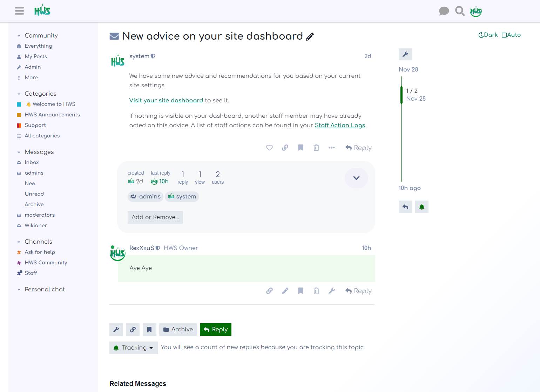This screenshot has height=392, width=540.
Task: Expand the topic map details chevron
Action: pyautogui.click(x=356, y=178)
